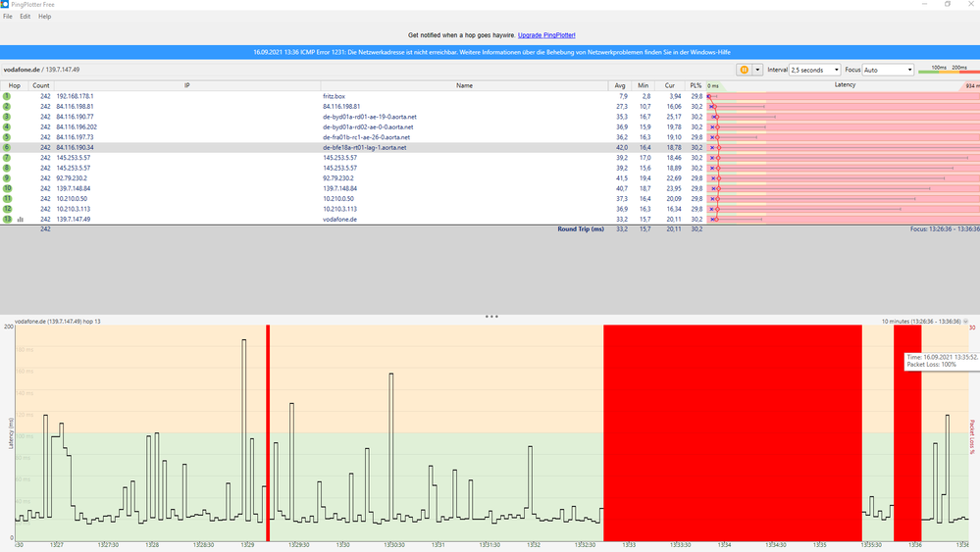The width and height of the screenshot is (980, 552).
Task: Click the narrow red packet loss bar near 13:29
Action: (268, 432)
